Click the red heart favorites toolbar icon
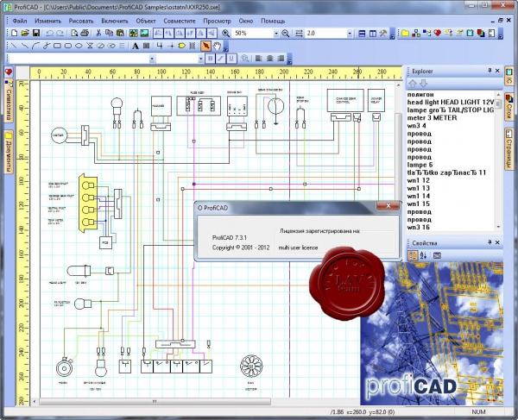 pos(438,33)
